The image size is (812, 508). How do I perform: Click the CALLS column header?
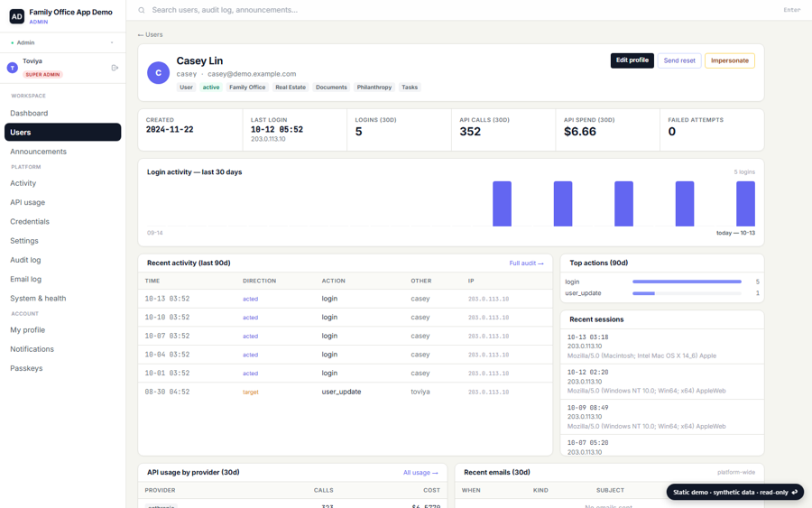point(324,490)
